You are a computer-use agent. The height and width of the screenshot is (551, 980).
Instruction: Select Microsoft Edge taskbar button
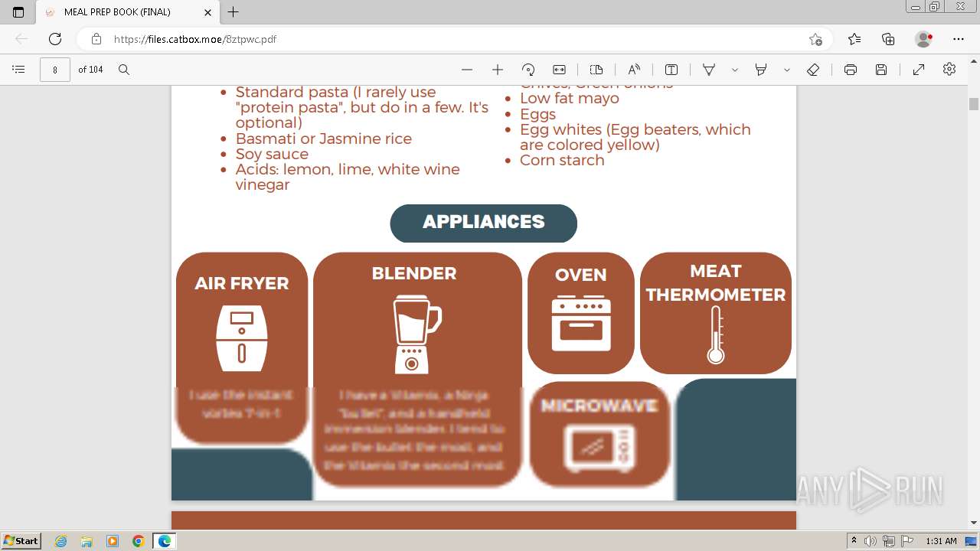[165, 541]
